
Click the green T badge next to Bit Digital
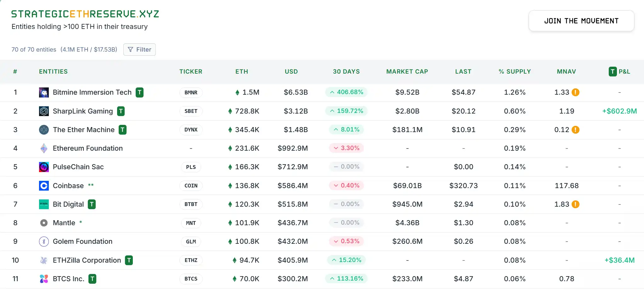92,204
